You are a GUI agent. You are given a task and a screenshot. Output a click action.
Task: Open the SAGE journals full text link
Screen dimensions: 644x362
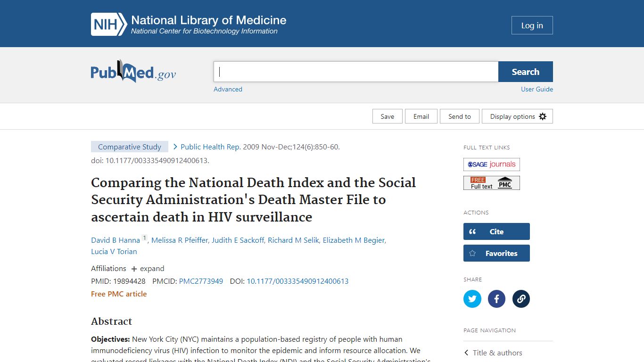[x=492, y=165]
